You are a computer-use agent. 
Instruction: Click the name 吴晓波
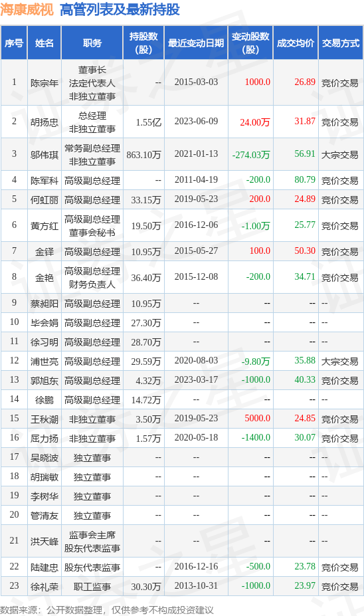pyautogui.click(x=45, y=458)
